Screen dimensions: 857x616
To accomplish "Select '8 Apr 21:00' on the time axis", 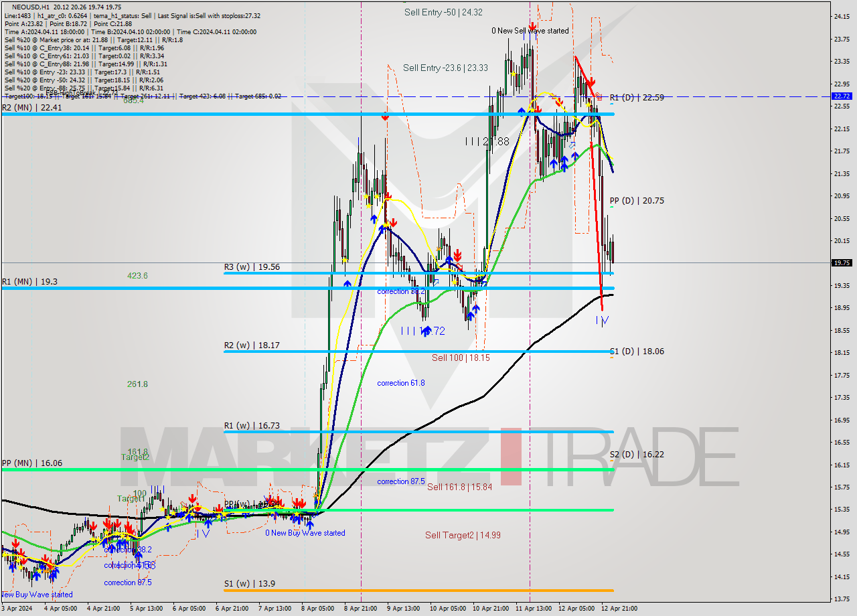I will 360,609.
